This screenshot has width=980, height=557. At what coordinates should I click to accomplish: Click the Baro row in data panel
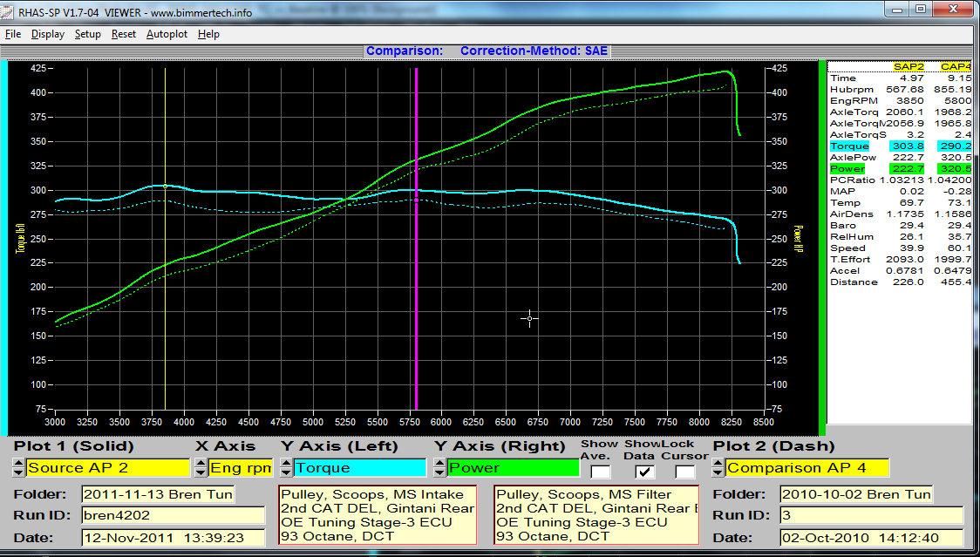[x=901, y=226]
